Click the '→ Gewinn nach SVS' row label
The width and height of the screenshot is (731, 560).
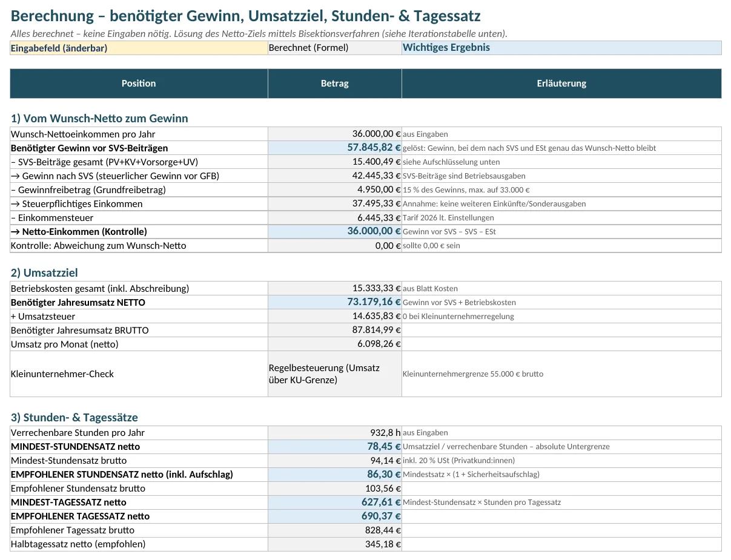point(115,176)
